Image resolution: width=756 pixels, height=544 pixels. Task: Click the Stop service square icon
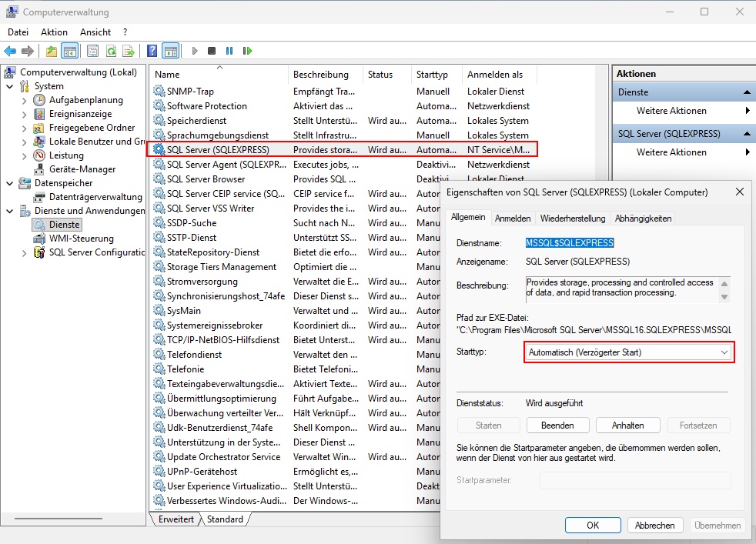pyautogui.click(x=212, y=51)
